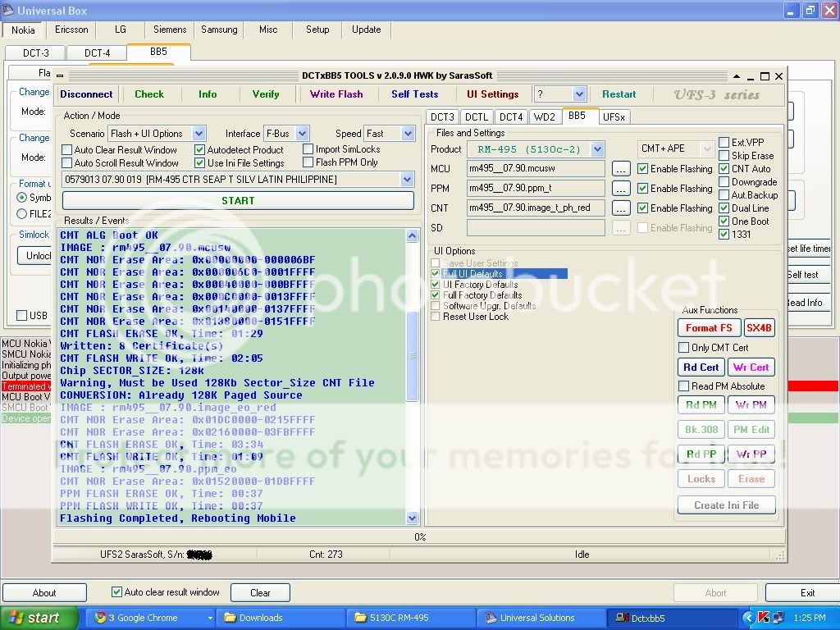This screenshot has height=630, width=840.
Task: Click Wr Cert button
Action: coord(751,367)
